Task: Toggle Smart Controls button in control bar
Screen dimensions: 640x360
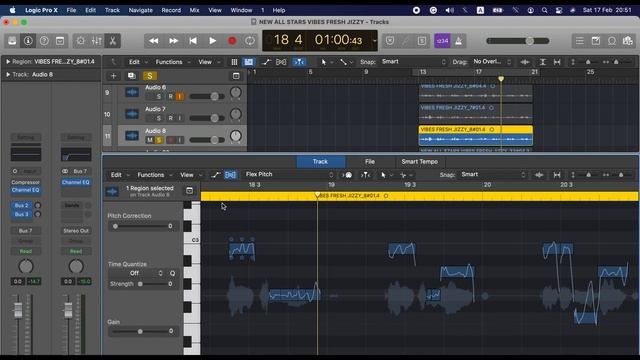Action: click(x=80, y=41)
